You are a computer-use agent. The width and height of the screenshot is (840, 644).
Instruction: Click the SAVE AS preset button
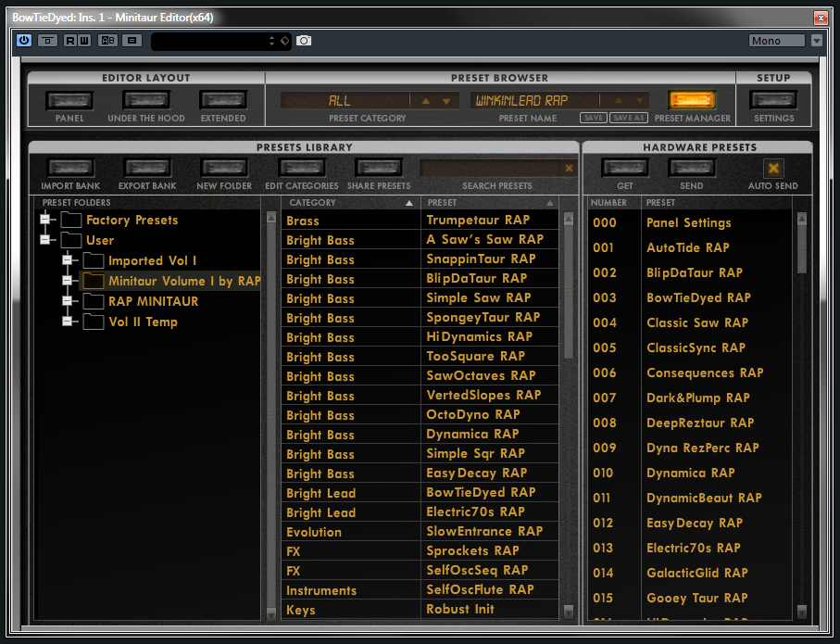point(629,118)
